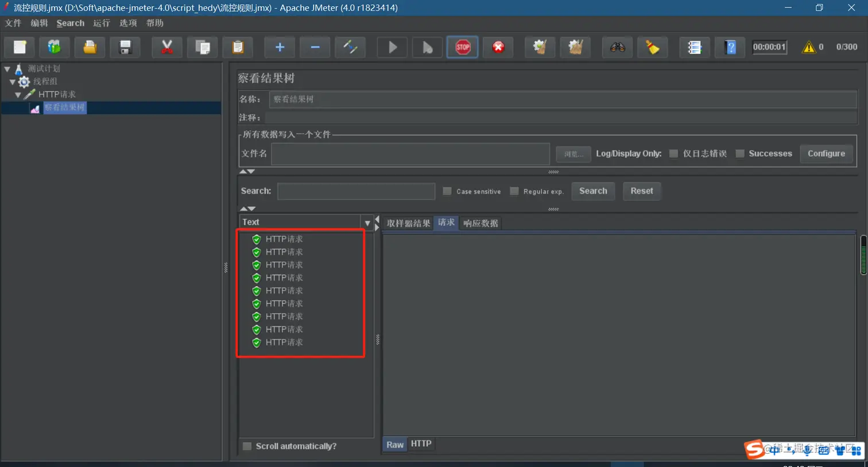Focus the Search text field in results panel
The height and width of the screenshot is (467, 868).
tap(356, 191)
